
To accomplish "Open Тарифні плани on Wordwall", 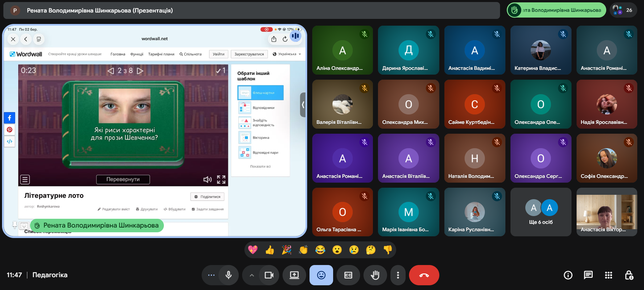I will 161,54.
